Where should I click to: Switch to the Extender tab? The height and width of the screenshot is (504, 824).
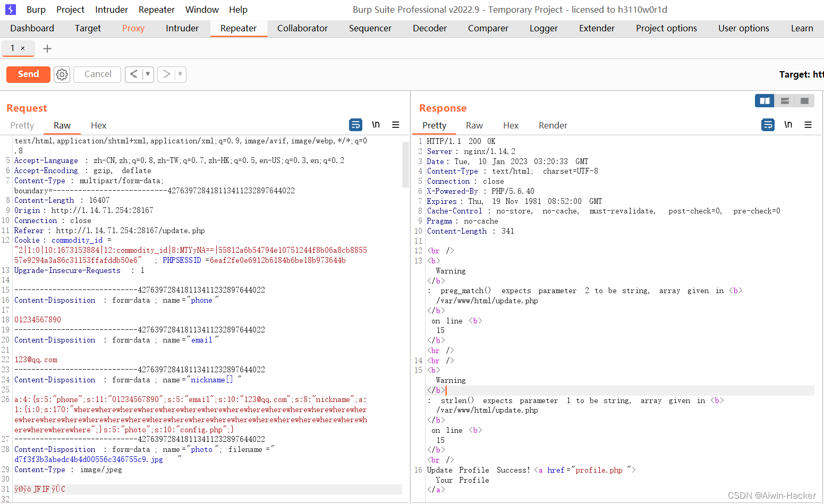point(597,28)
